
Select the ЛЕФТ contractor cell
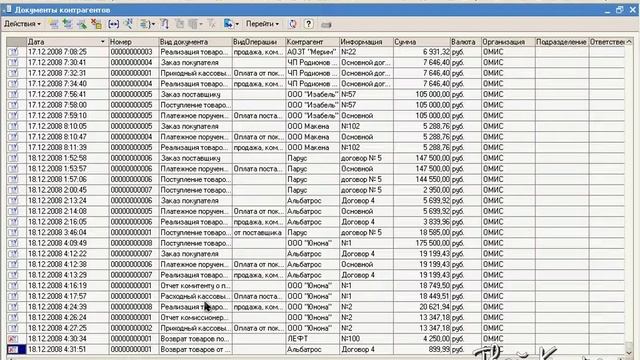click(x=312, y=339)
